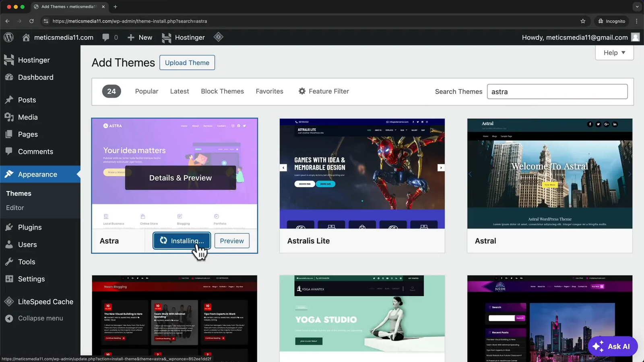Click the Pages sidebar icon
644x362 pixels.
(9, 134)
